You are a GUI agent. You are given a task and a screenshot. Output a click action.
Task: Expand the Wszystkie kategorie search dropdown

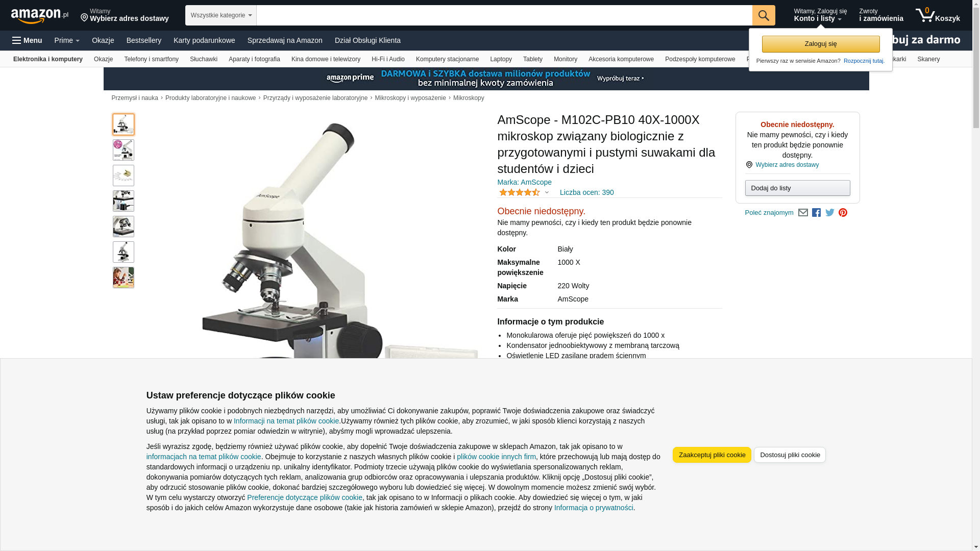point(220,15)
